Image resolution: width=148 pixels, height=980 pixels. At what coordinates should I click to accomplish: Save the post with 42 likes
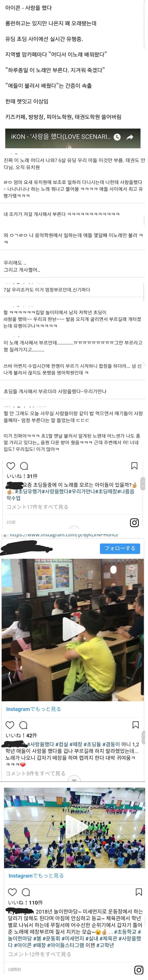click(135, 724)
